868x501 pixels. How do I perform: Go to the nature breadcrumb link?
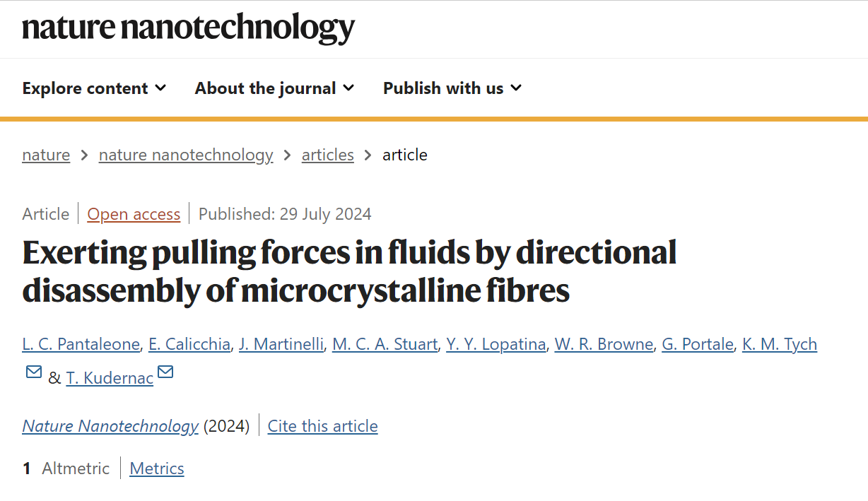click(46, 155)
